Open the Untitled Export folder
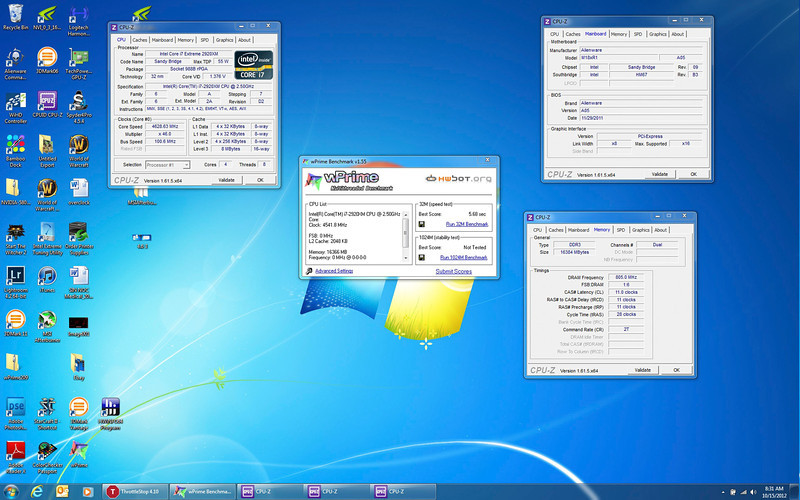Screen dimensions: 800x500 tap(47, 151)
